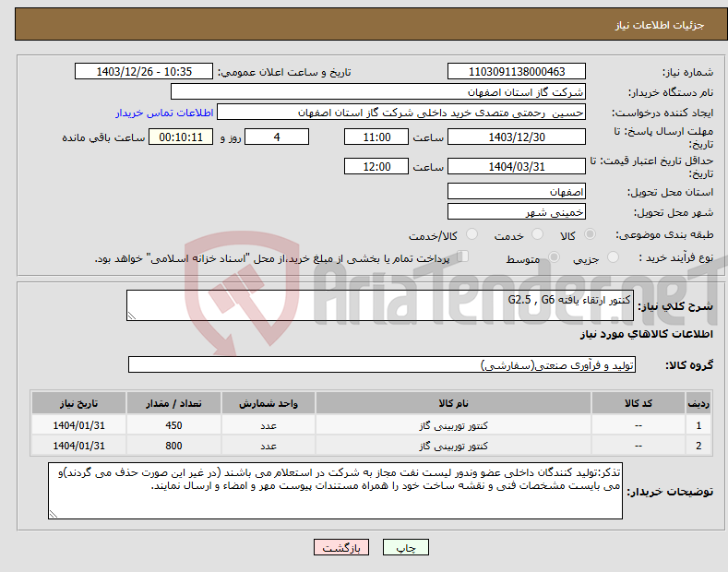
Task: Click the announcement date field 1403/12/26 - 10:35
Action: click(144, 72)
